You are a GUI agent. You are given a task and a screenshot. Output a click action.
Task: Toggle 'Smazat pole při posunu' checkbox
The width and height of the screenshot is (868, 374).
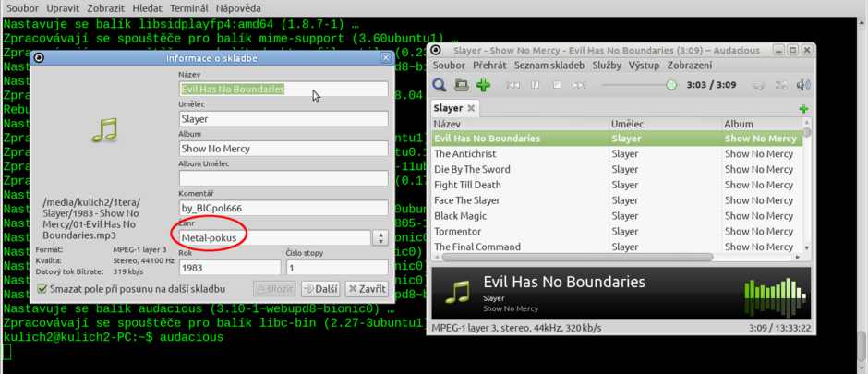[x=42, y=289]
